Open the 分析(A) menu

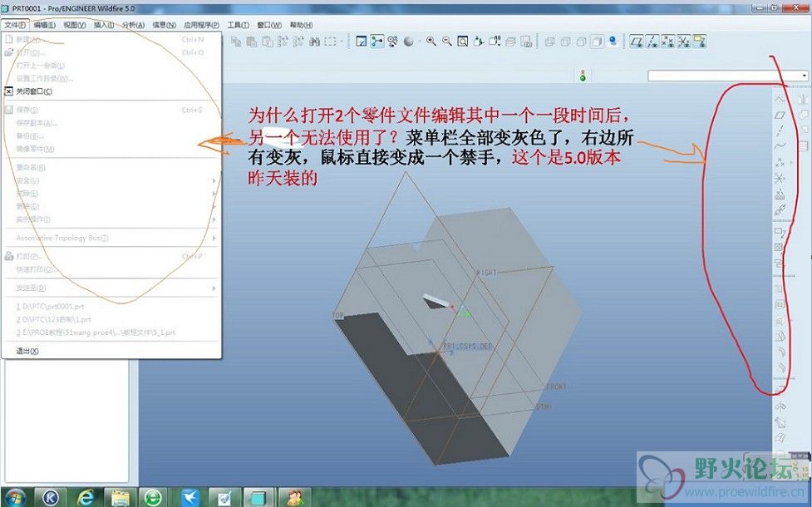click(x=133, y=25)
